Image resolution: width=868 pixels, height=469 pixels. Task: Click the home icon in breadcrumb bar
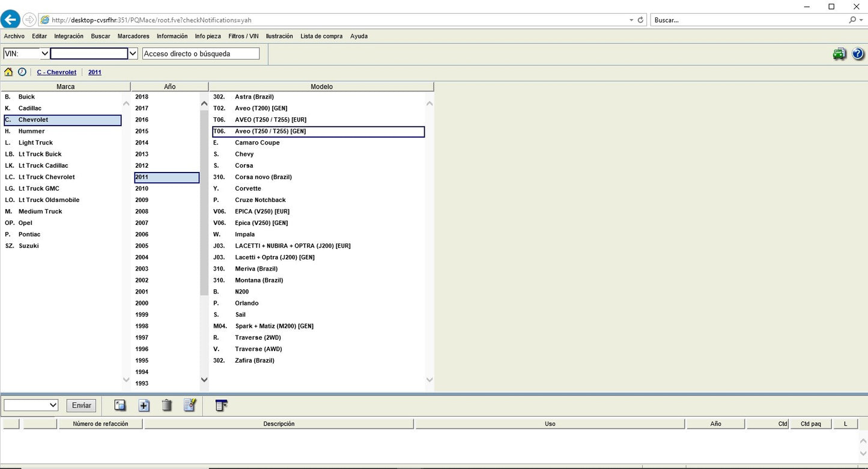click(8, 72)
